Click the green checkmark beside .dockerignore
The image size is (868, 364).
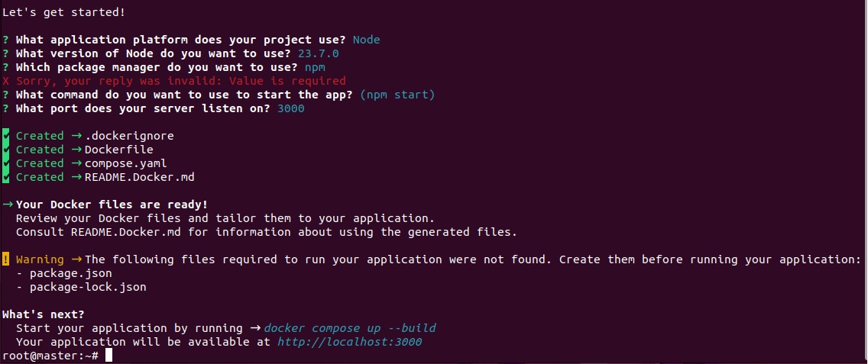pyautogui.click(x=6, y=136)
